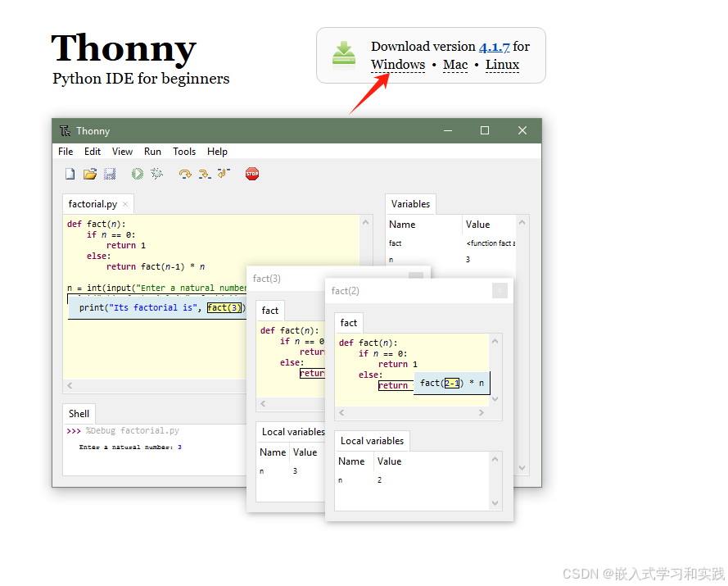Select the Shell tab

click(x=79, y=414)
